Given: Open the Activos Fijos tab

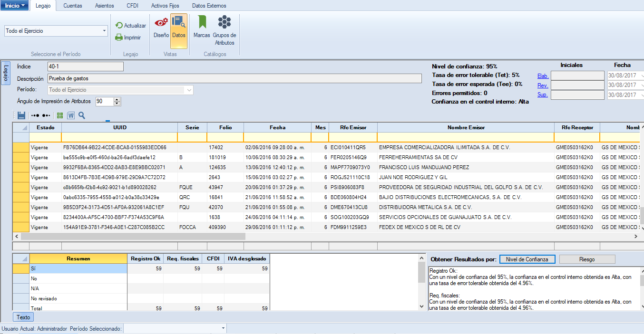Looking at the screenshot, I should click(x=165, y=6).
